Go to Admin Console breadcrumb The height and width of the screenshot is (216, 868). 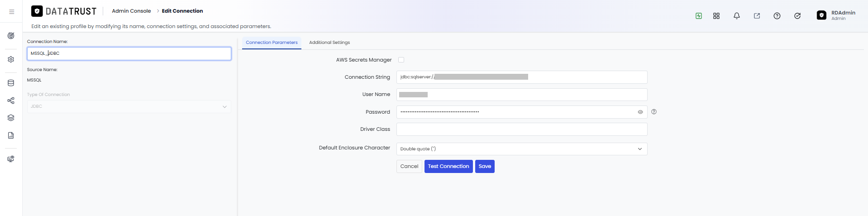(x=131, y=11)
